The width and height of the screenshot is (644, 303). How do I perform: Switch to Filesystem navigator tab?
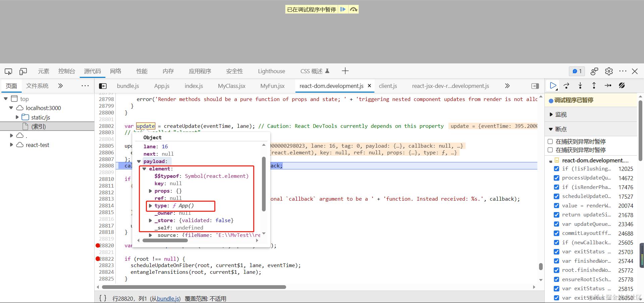click(37, 86)
